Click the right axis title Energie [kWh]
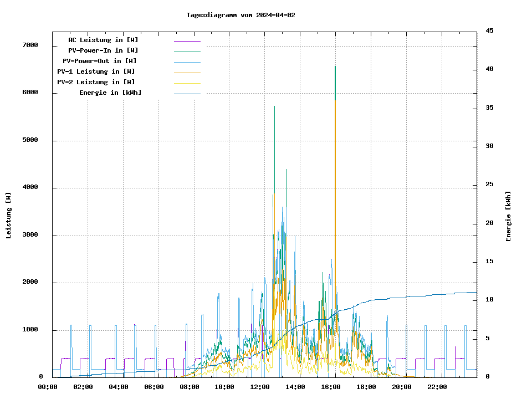Image resolution: width=532 pixels, height=399 pixels. 509,216
